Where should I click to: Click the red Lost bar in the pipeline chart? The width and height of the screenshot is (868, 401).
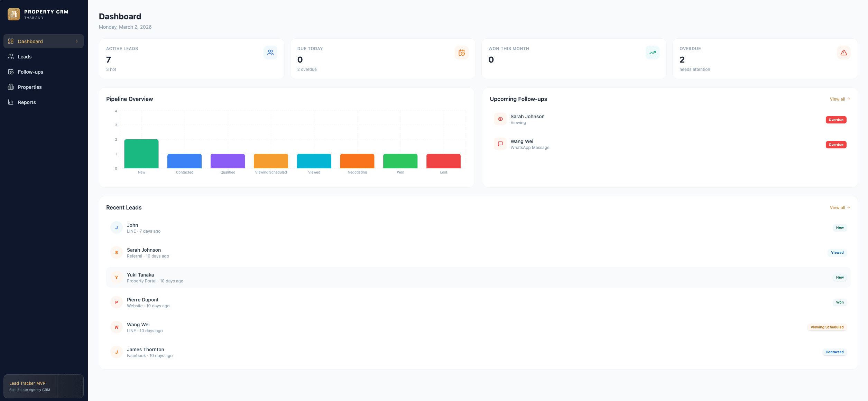443,161
